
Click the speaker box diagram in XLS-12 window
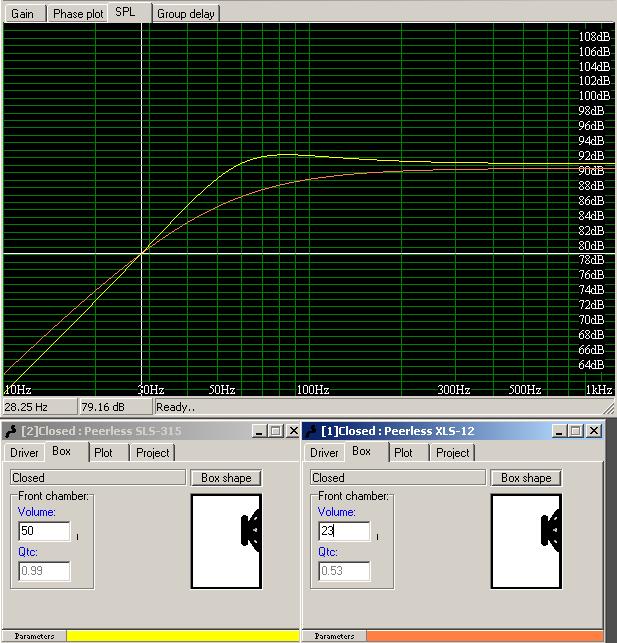[x=526, y=541]
